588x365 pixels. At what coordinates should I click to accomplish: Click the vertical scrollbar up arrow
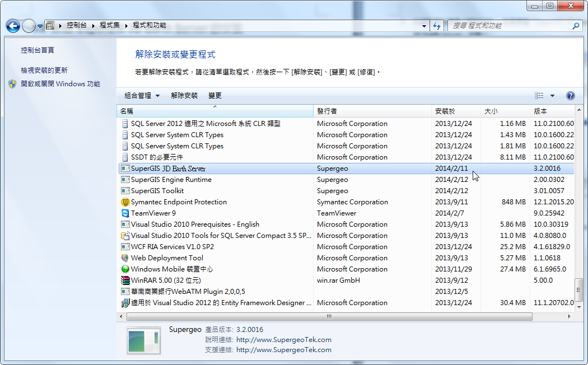pos(579,110)
